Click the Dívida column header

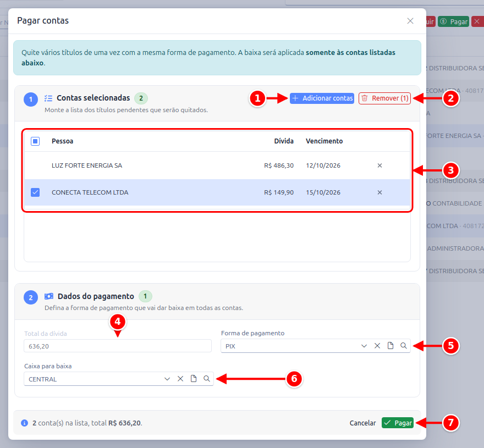coord(284,141)
